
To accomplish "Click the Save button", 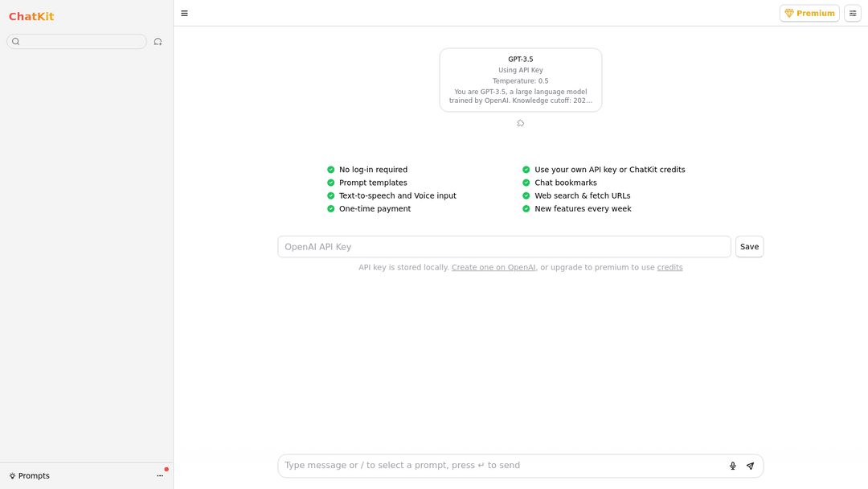I will coord(749,246).
